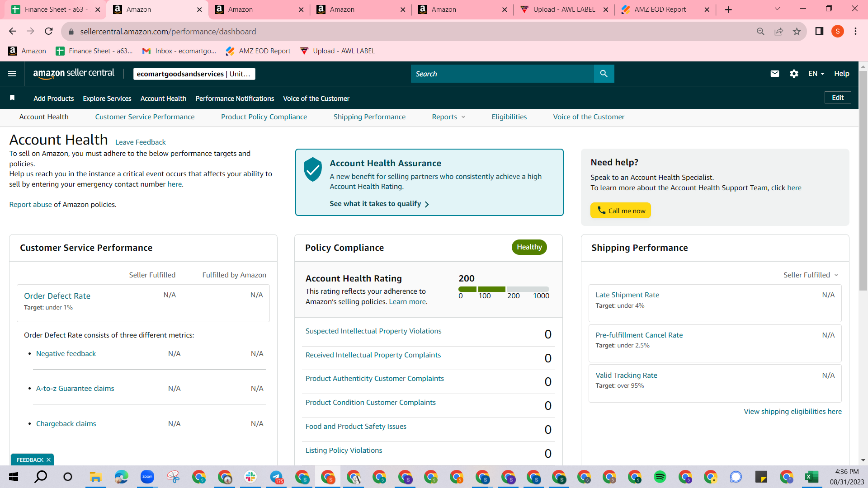Click the zoom magnifier in address bar
The width and height of the screenshot is (868, 488).
(760, 31)
